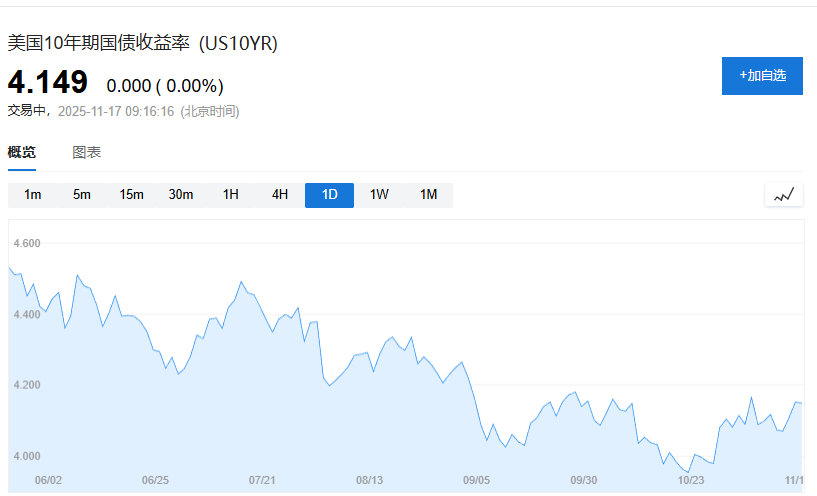Select the 1m timeframe
The image size is (817, 496).
[33, 195]
